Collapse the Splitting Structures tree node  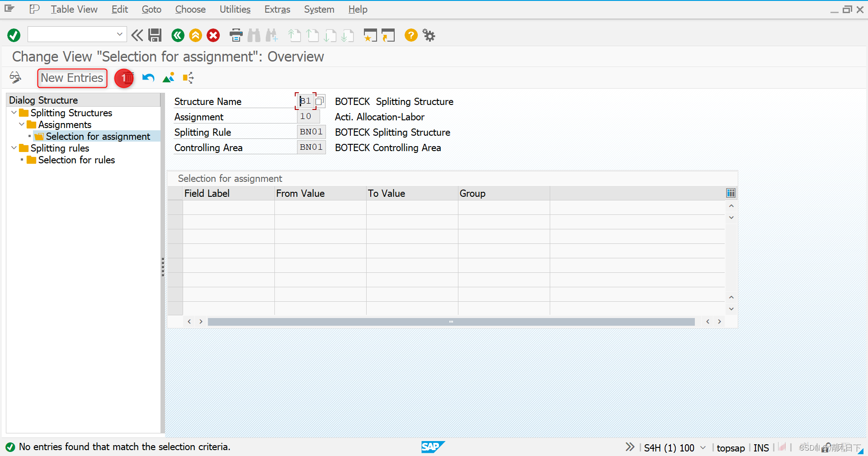coord(14,113)
